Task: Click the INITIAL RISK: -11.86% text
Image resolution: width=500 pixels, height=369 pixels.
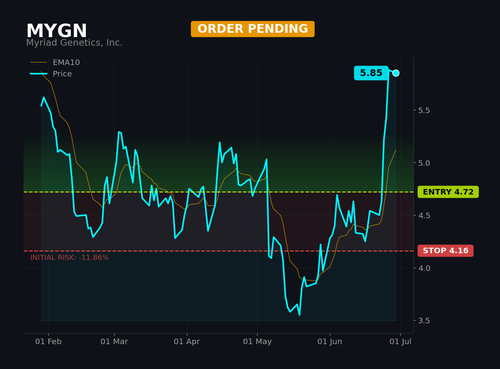Action: point(69,257)
